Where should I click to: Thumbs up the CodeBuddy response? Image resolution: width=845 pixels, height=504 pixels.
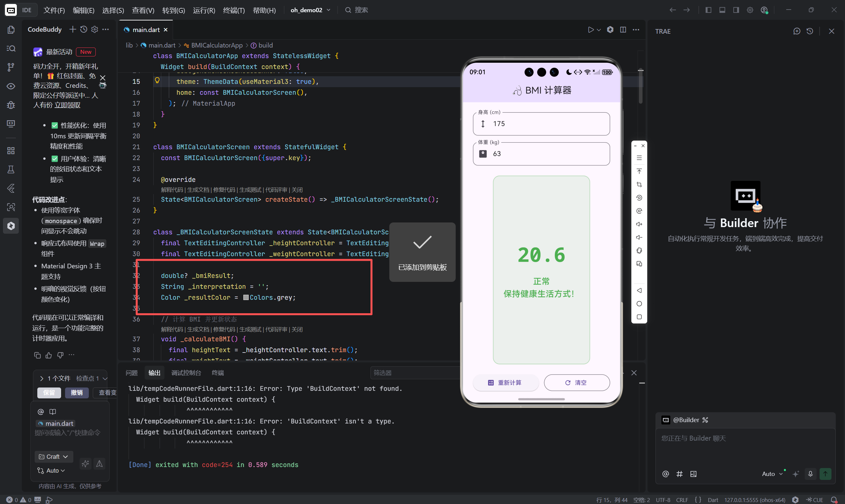(49, 355)
